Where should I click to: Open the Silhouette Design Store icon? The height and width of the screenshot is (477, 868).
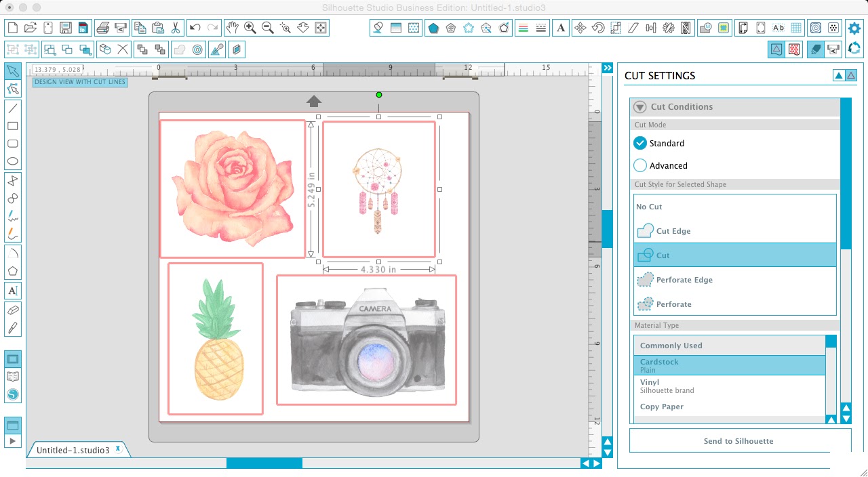tap(13, 394)
